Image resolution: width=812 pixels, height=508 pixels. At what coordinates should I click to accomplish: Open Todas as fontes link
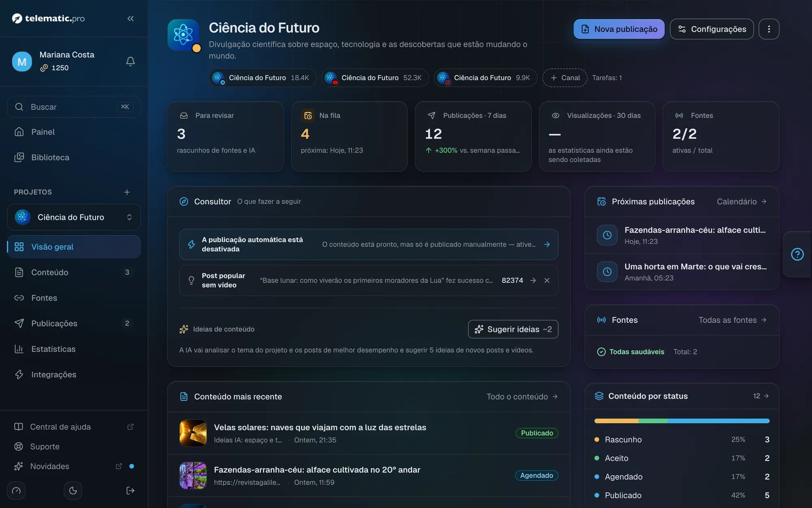tap(732, 320)
